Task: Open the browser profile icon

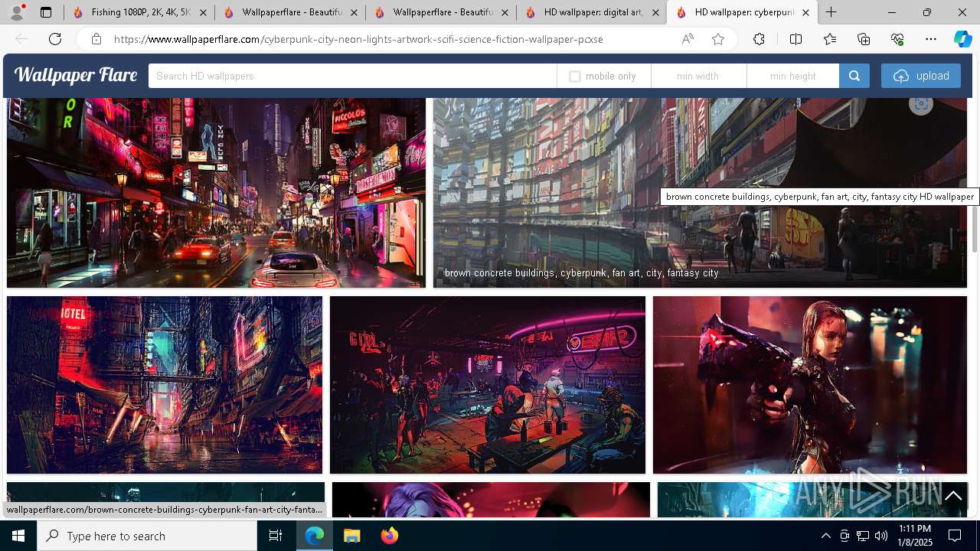Action: [17, 12]
